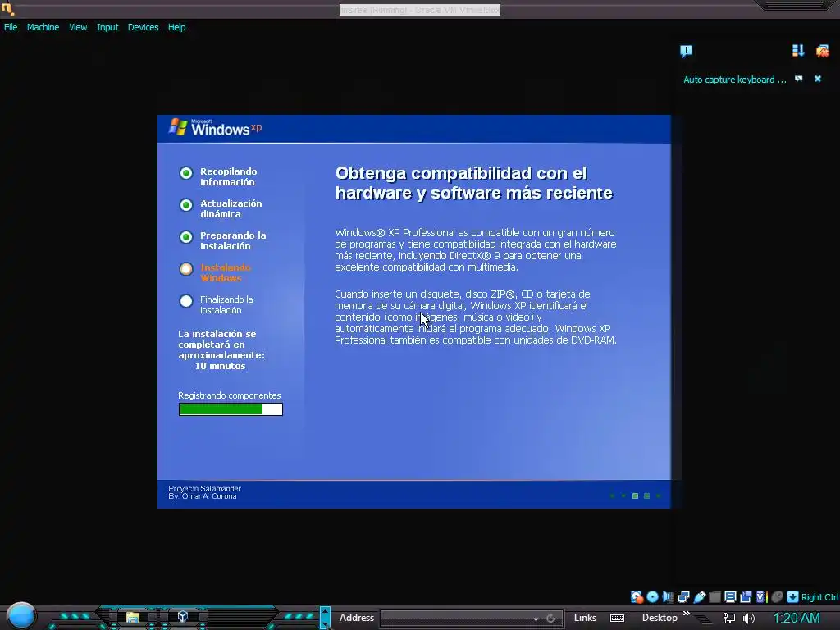This screenshot has width=840, height=630.
Task: Click the delete all notifications icon
Action: pos(822,51)
